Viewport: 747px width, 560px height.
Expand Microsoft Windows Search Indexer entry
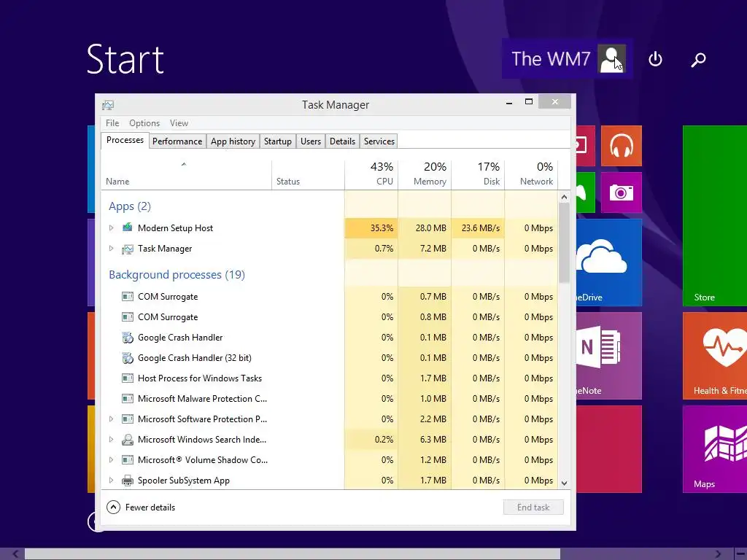pos(111,439)
